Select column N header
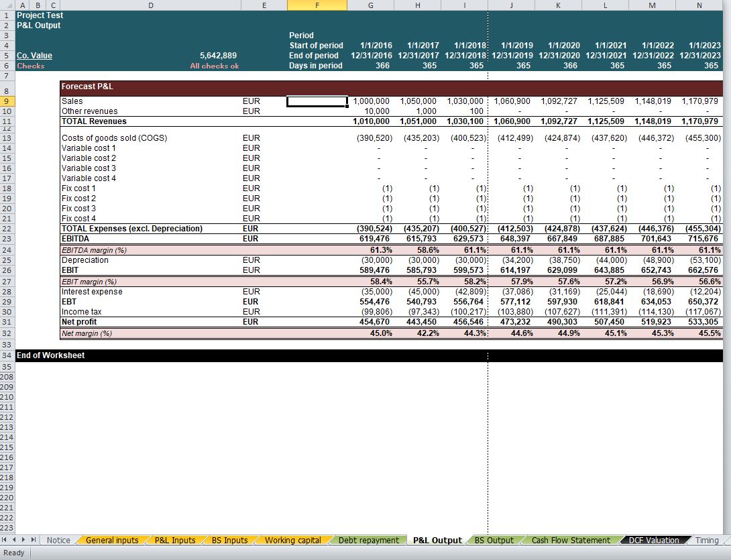This screenshot has width=731, height=560. 699,5
